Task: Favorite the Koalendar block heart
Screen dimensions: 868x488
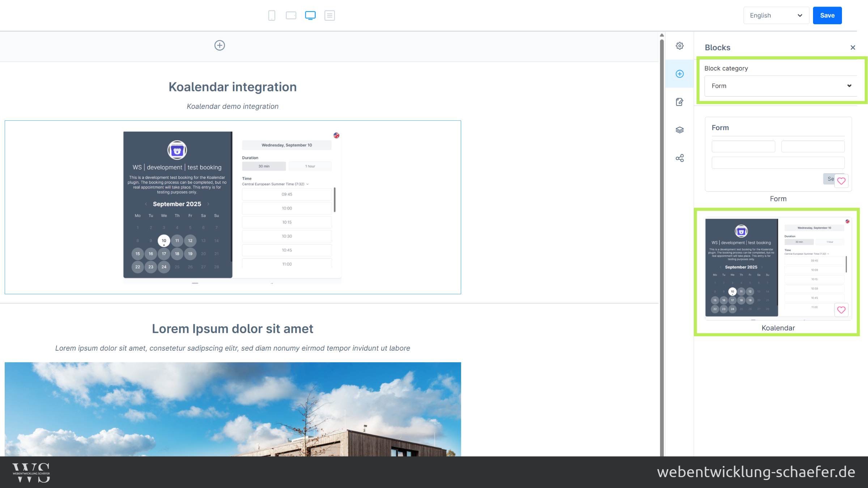Action: tap(841, 310)
